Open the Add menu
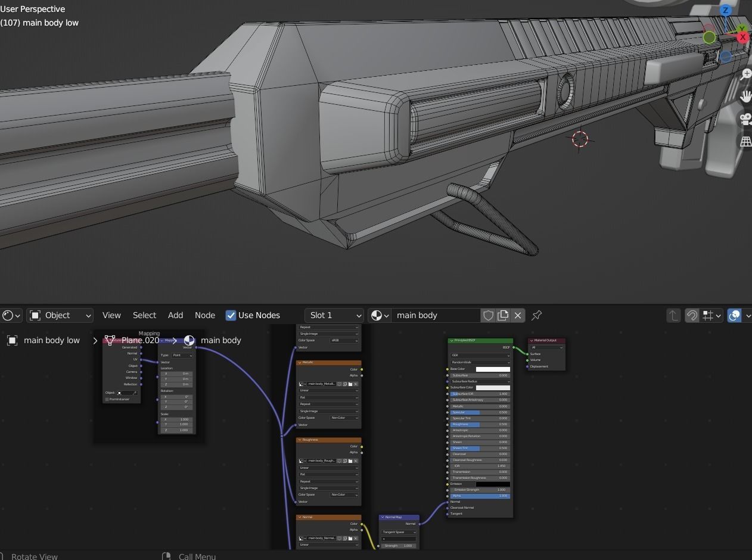752x560 pixels. coord(175,315)
